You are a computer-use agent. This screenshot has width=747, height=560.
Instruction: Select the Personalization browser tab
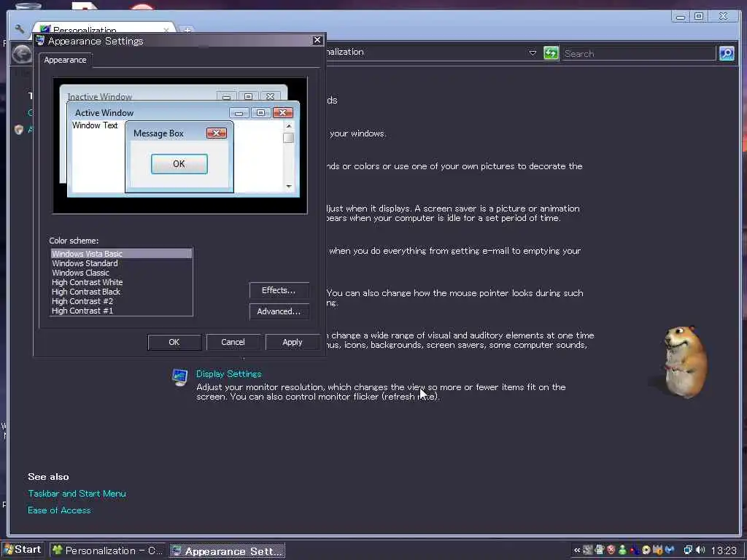point(102,29)
